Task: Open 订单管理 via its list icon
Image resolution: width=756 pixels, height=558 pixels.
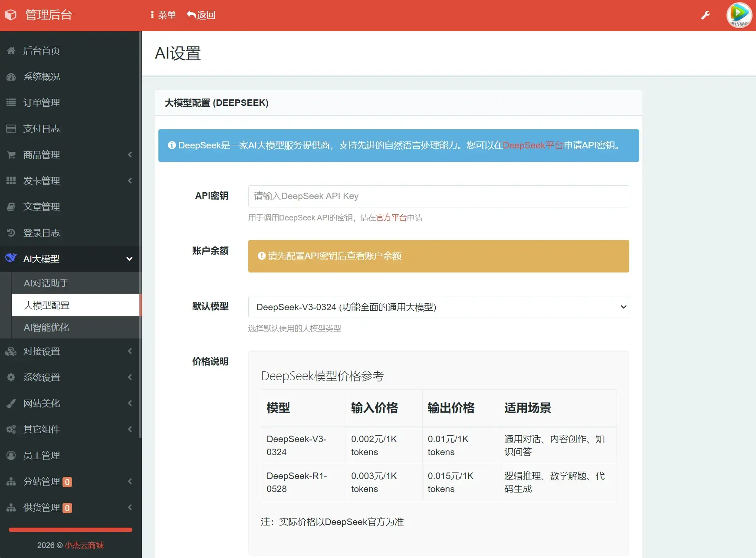Action: (x=11, y=103)
